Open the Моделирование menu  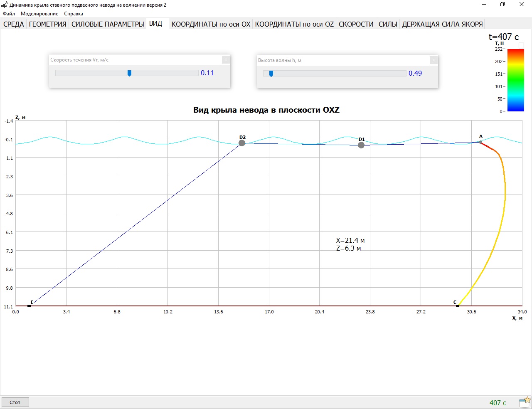(39, 14)
